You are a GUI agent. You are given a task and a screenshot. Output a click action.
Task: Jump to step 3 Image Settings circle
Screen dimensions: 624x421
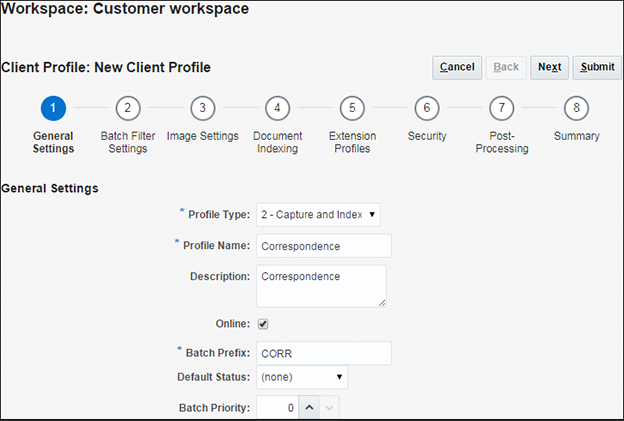pyautogui.click(x=202, y=108)
